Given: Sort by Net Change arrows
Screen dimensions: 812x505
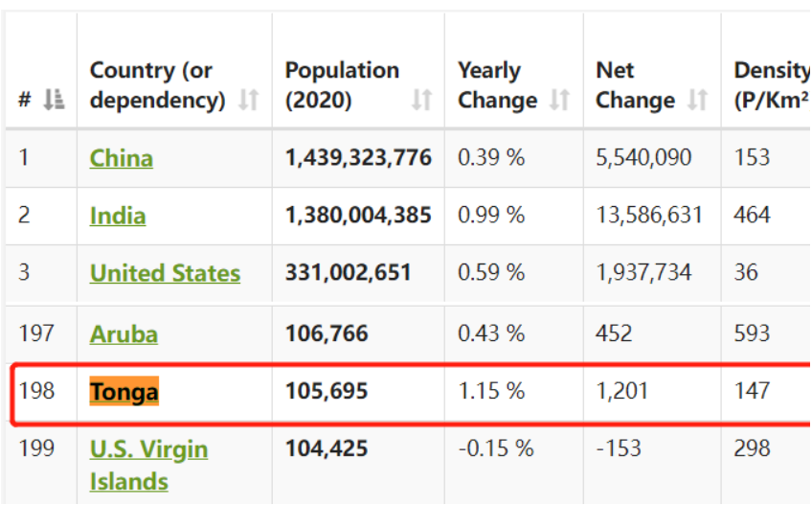Looking at the screenshot, I should [698, 100].
